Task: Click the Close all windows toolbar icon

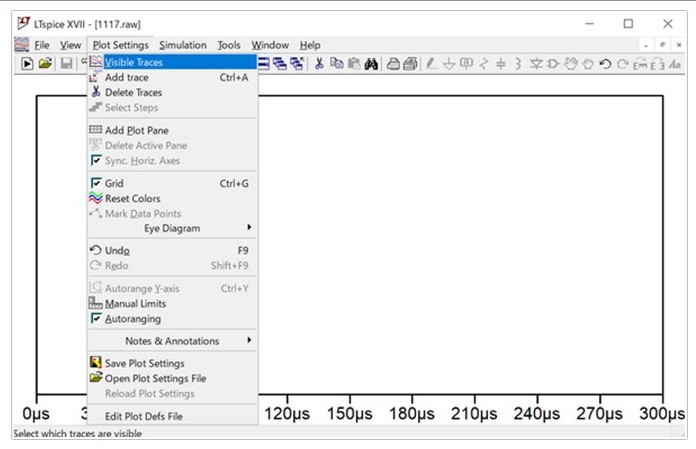Action: pos(297,64)
